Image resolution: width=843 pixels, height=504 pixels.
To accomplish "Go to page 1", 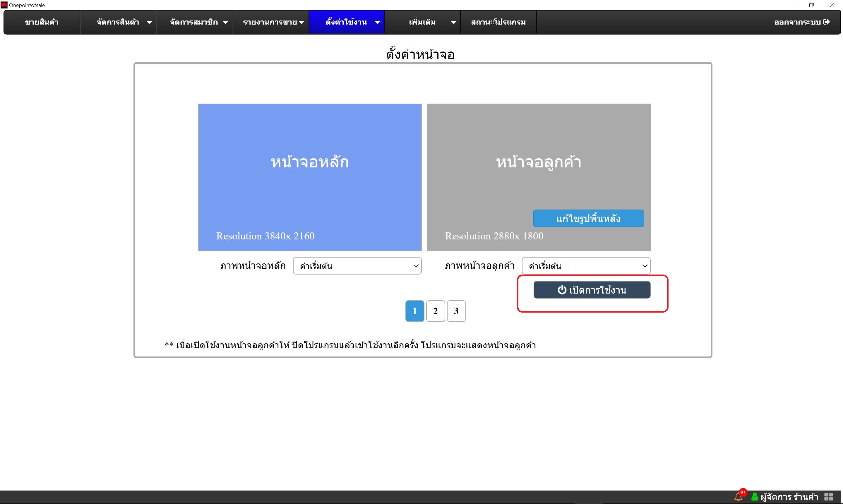I will 415,311.
